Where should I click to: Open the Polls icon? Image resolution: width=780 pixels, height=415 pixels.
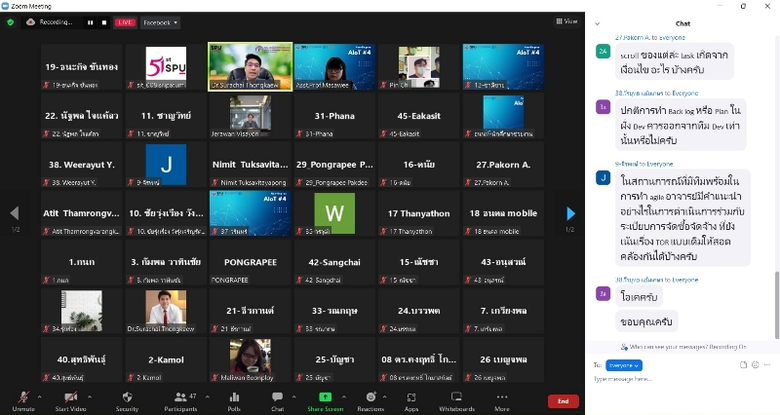[x=234, y=397]
